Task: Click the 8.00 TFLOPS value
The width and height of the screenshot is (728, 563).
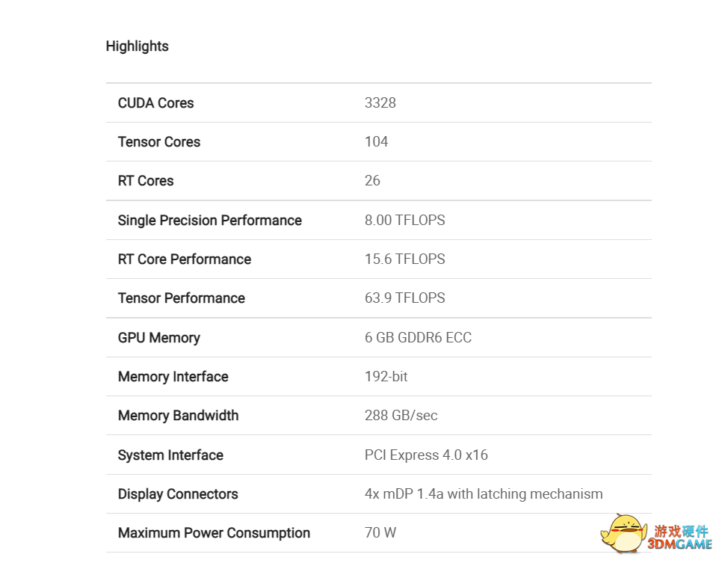Action: coord(404,221)
